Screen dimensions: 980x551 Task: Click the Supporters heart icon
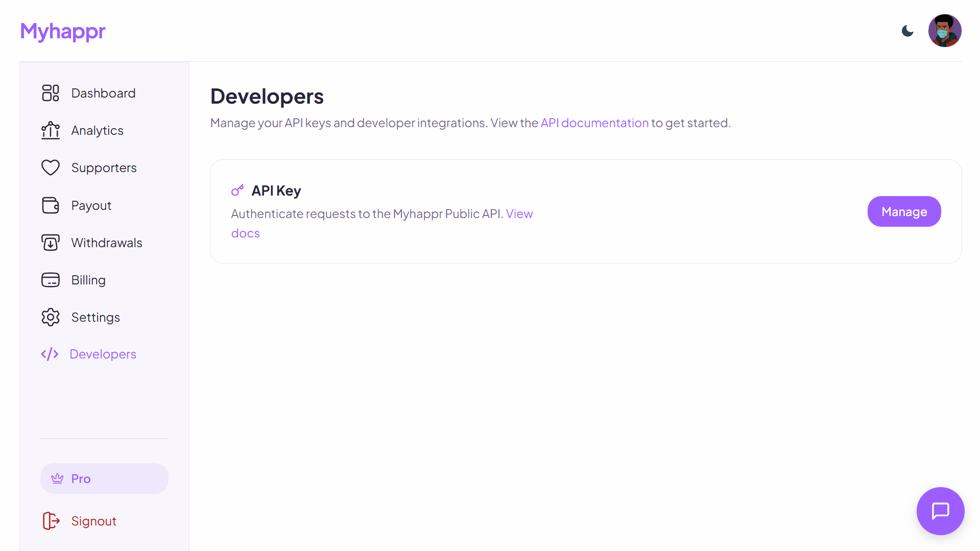pyautogui.click(x=51, y=167)
